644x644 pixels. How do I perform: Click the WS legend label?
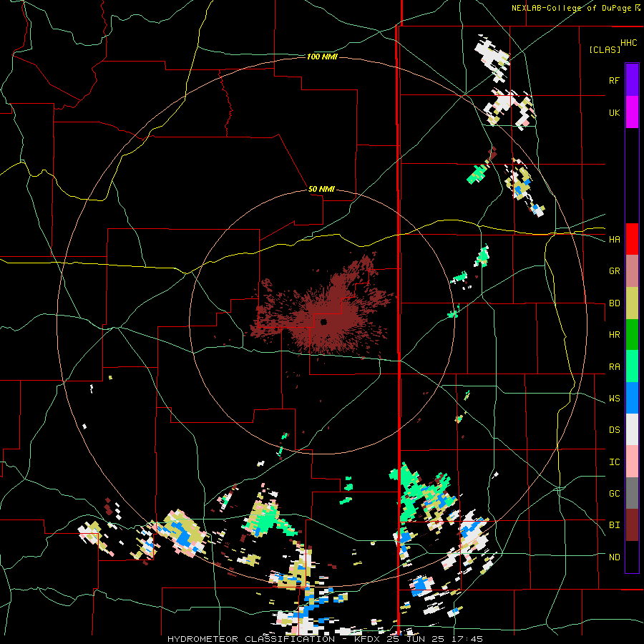pos(614,399)
